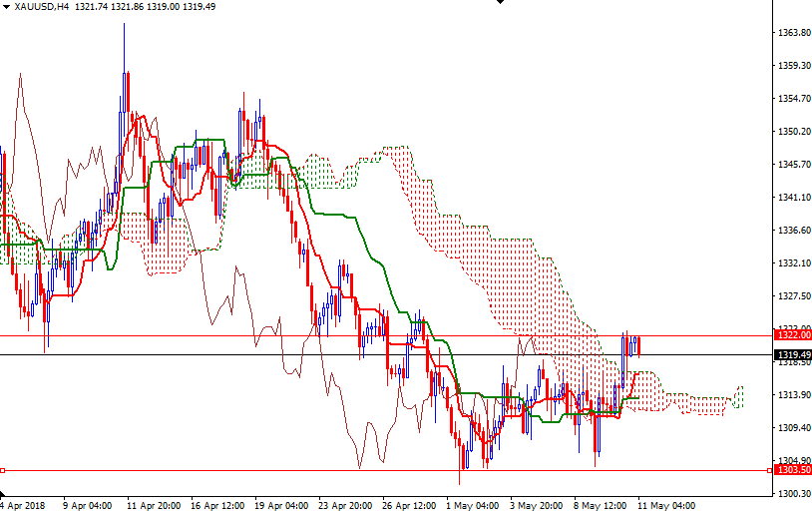
Task: Click the 11 Apr 20:00 time axis label
Action: click(154, 505)
